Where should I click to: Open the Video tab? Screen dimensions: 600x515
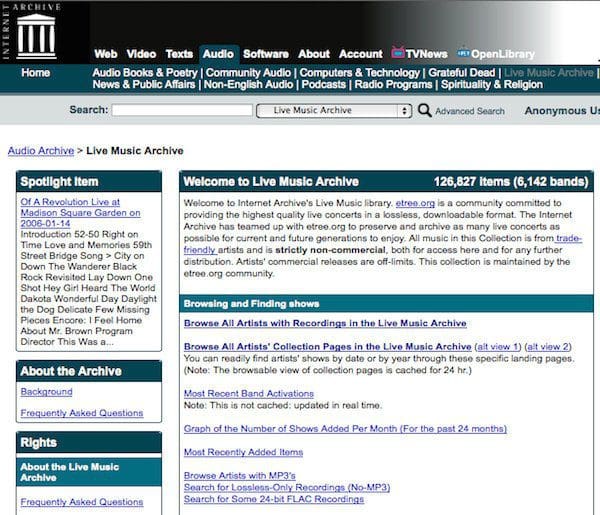point(141,54)
